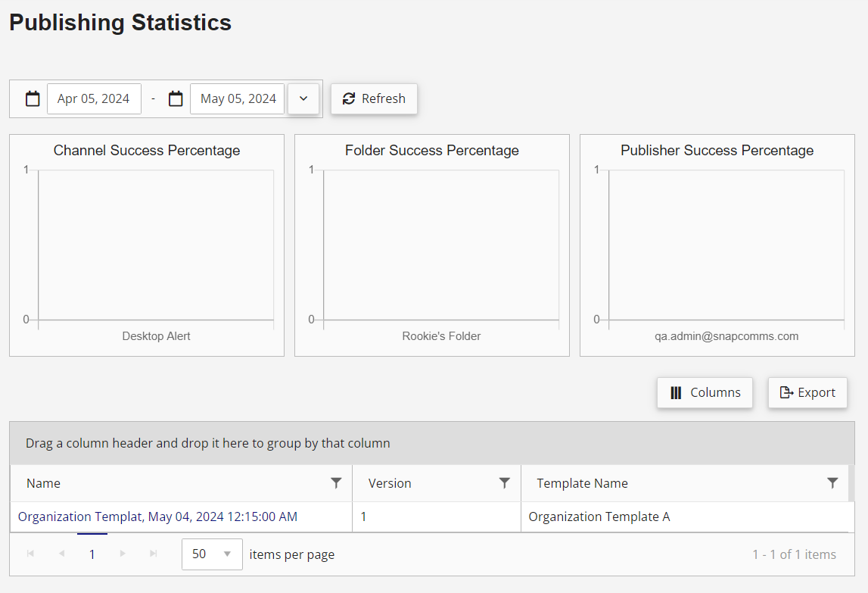Select page 1 in the pager
Image resolution: width=868 pixels, height=593 pixels.
coord(92,554)
